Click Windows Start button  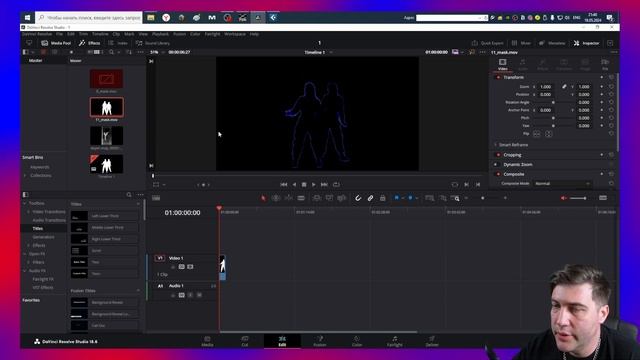[27, 18]
